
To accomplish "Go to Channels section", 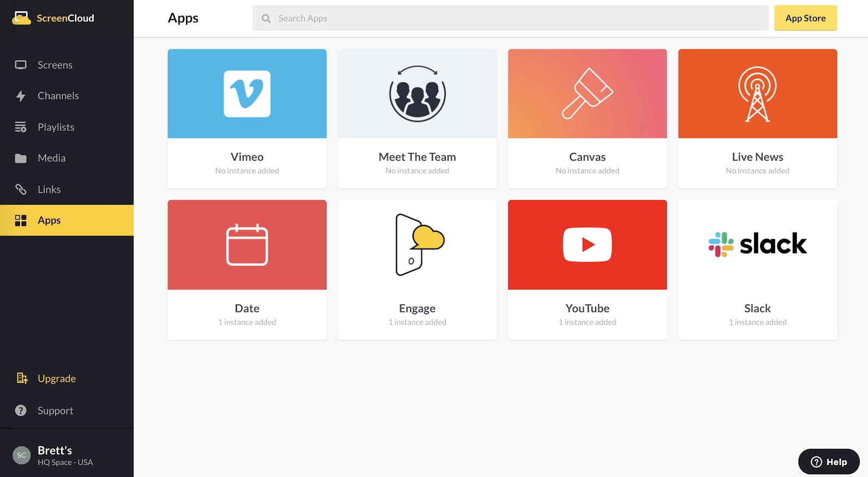I will tap(67, 96).
